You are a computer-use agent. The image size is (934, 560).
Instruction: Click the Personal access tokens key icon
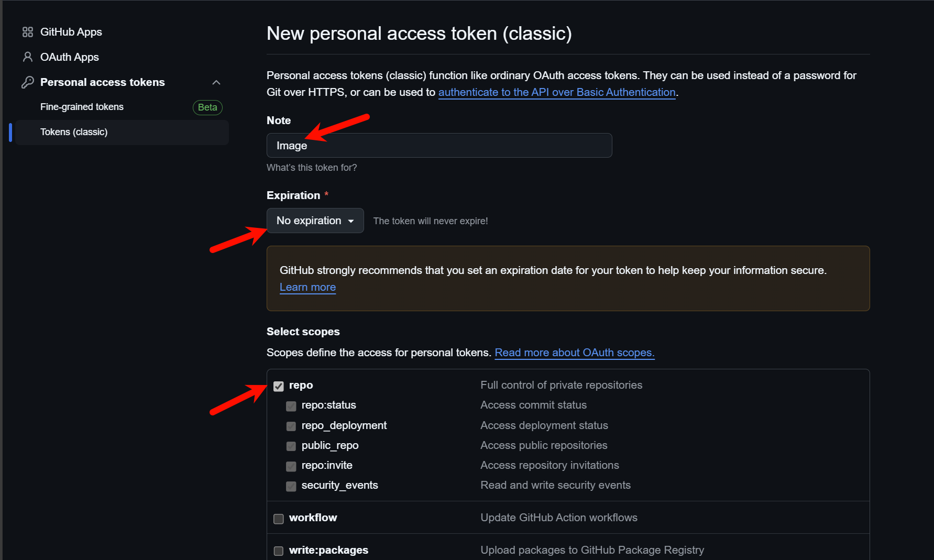[28, 82]
